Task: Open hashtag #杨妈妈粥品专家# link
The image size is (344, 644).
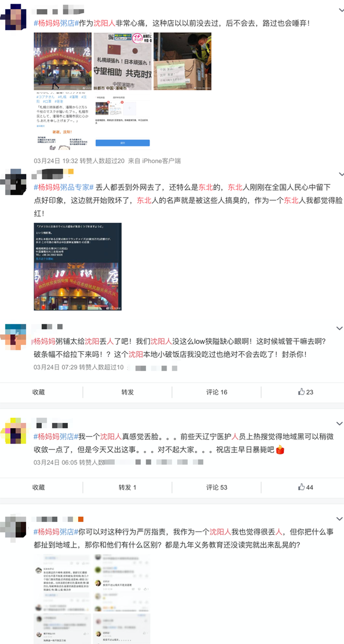Action: tap(64, 187)
